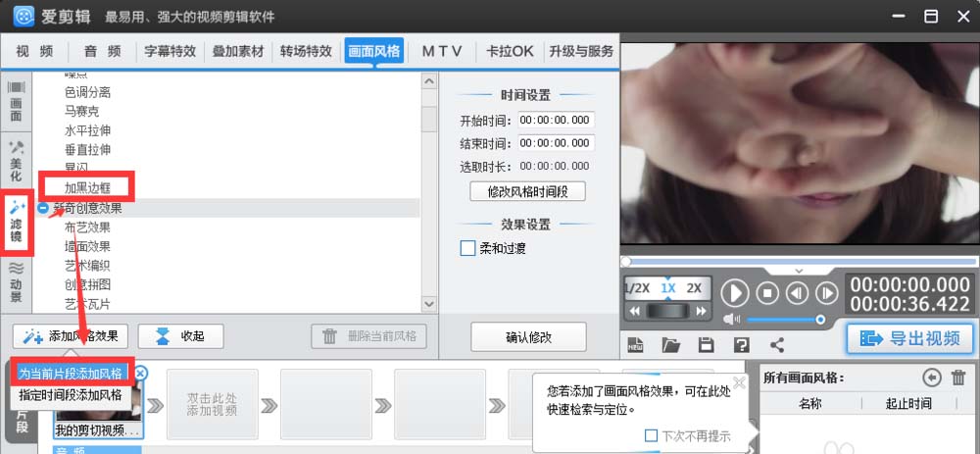Select 马赛克 style
This screenshot has height=454, width=980.
pyautogui.click(x=82, y=112)
